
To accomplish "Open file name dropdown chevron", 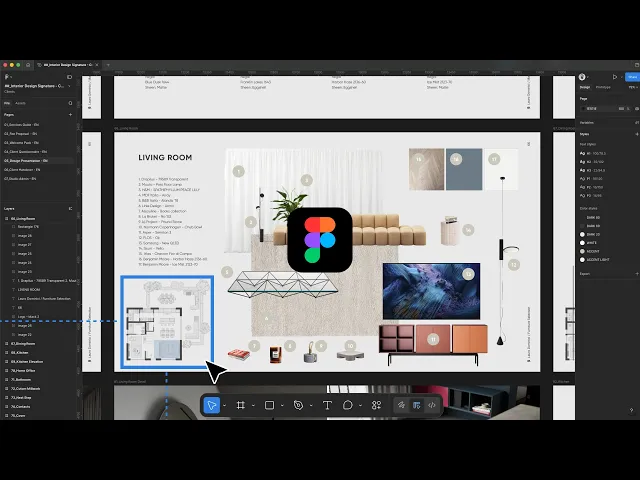I will pos(69,86).
